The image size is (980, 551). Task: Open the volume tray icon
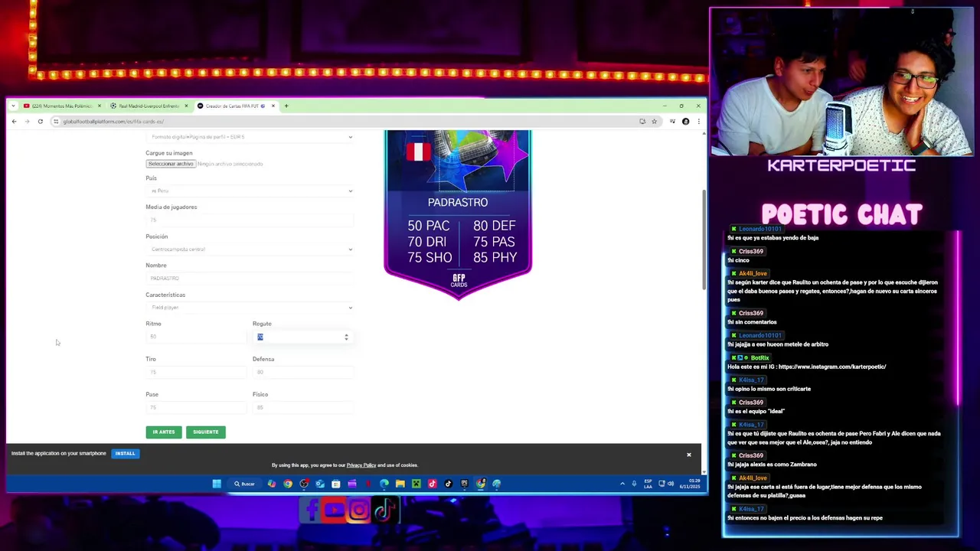click(671, 484)
